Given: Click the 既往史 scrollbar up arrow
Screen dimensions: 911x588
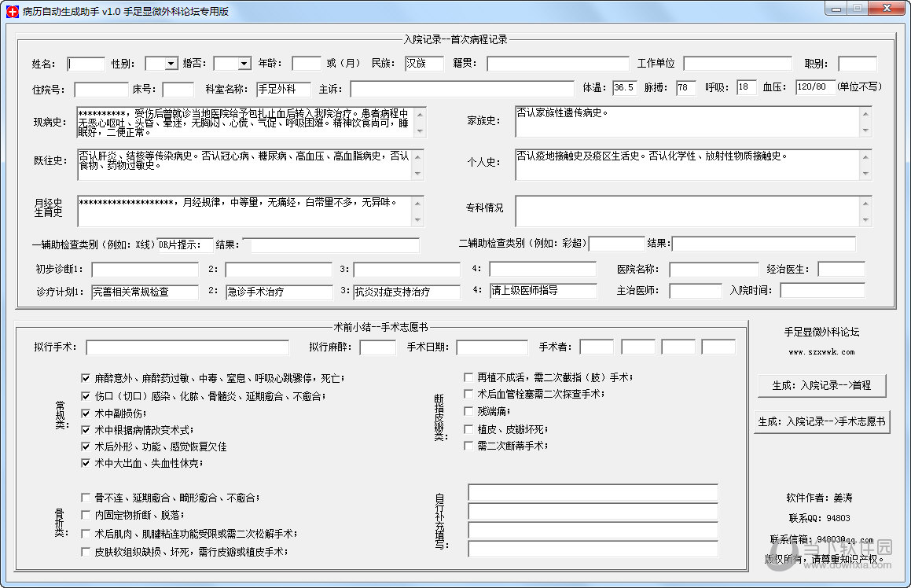Looking at the screenshot, I should [417, 156].
